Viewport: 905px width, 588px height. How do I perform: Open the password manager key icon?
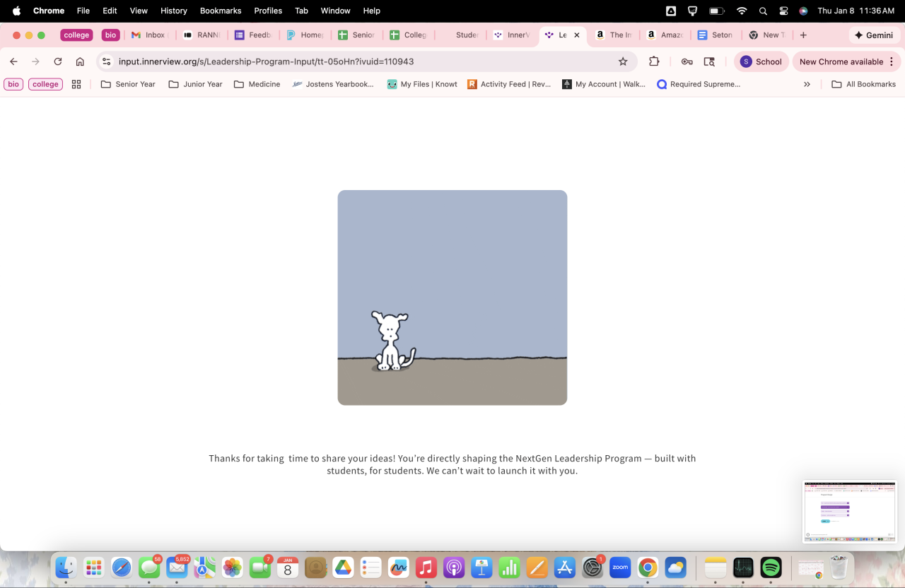687,61
